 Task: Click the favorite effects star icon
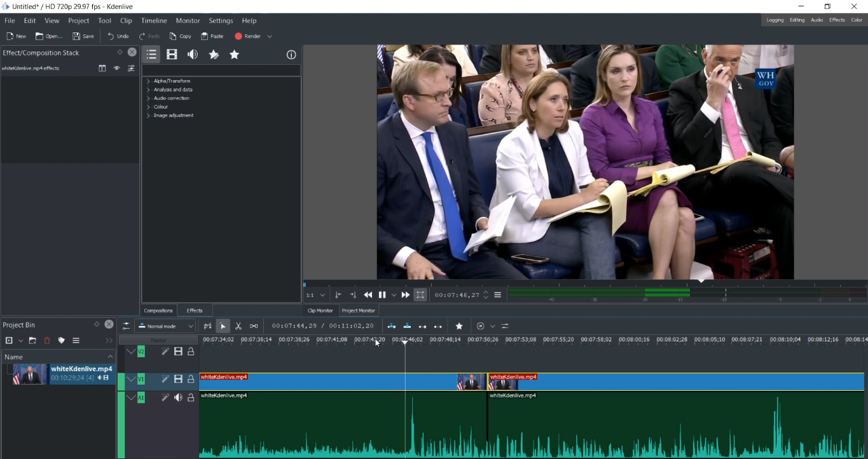pos(234,55)
